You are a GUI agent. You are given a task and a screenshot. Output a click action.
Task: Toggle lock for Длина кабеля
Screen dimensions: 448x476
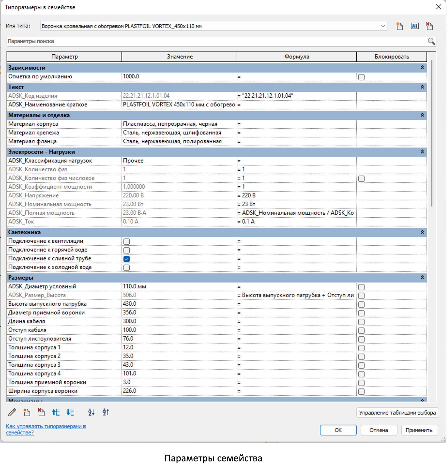[361, 322]
